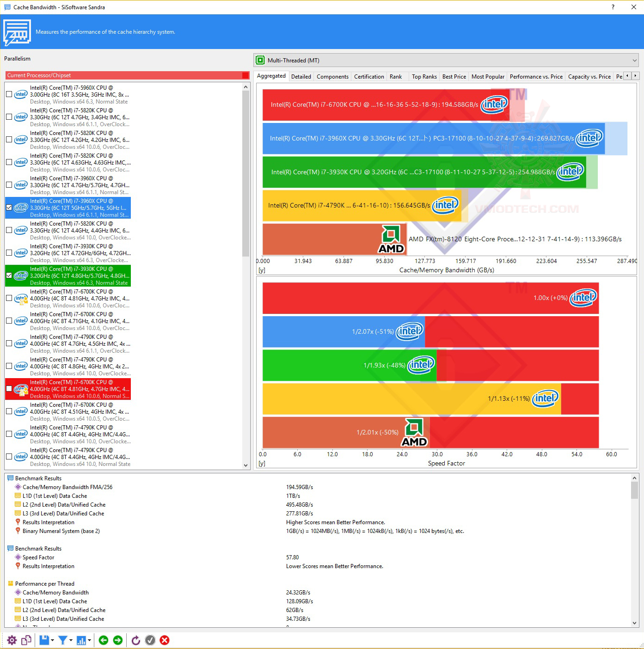Click the 495.48GB/s L2 cache value

tap(300, 505)
